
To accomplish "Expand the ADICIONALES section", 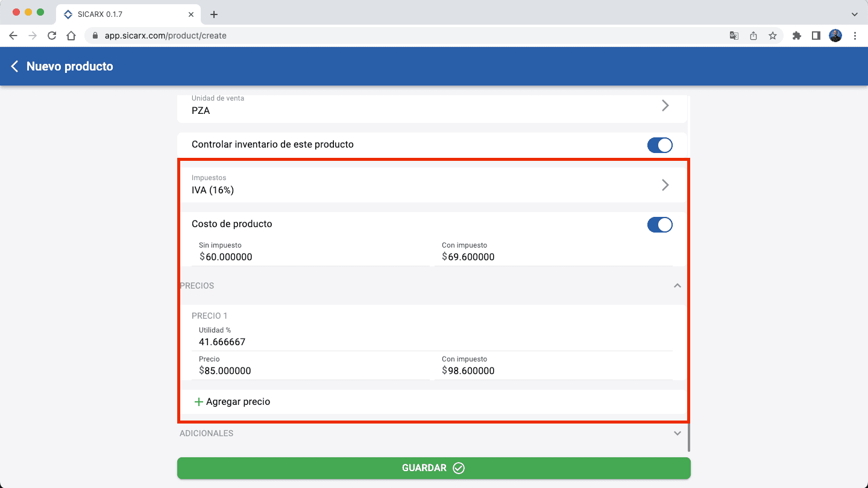I will pos(677,433).
